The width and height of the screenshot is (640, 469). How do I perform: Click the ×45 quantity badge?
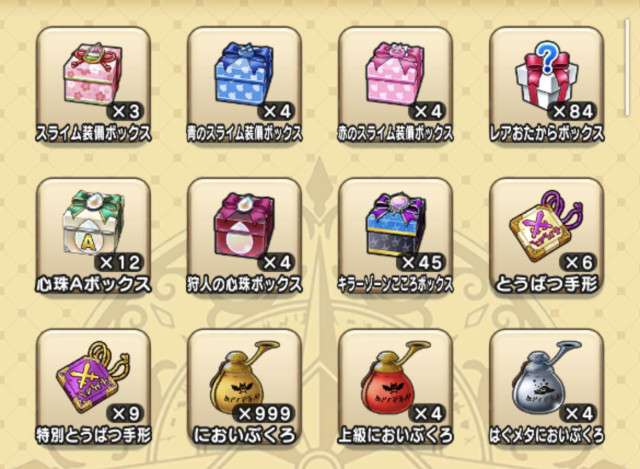[420, 262]
